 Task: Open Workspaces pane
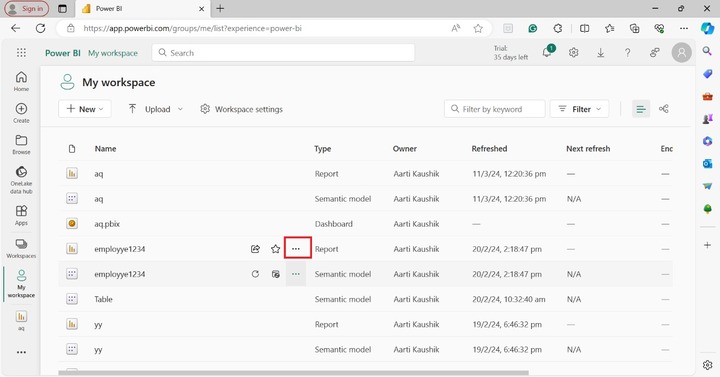click(x=21, y=248)
